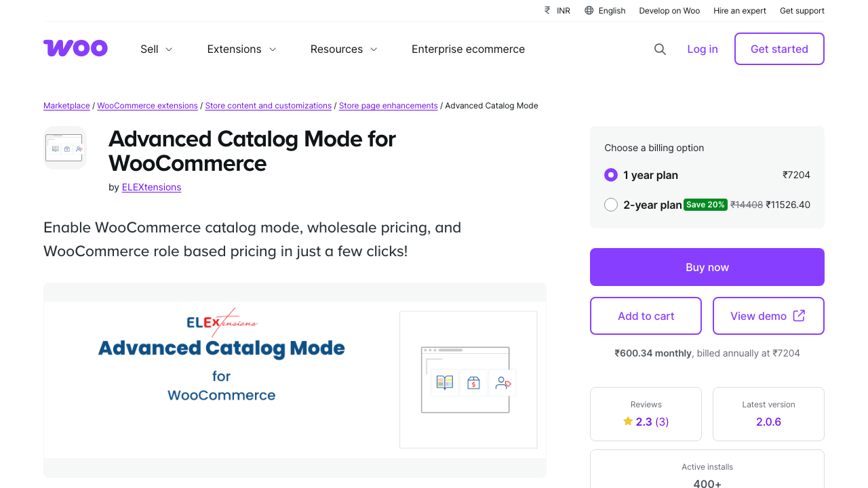The height and width of the screenshot is (488, 868).
Task: Expand the Resources dropdown
Action: (343, 49)
